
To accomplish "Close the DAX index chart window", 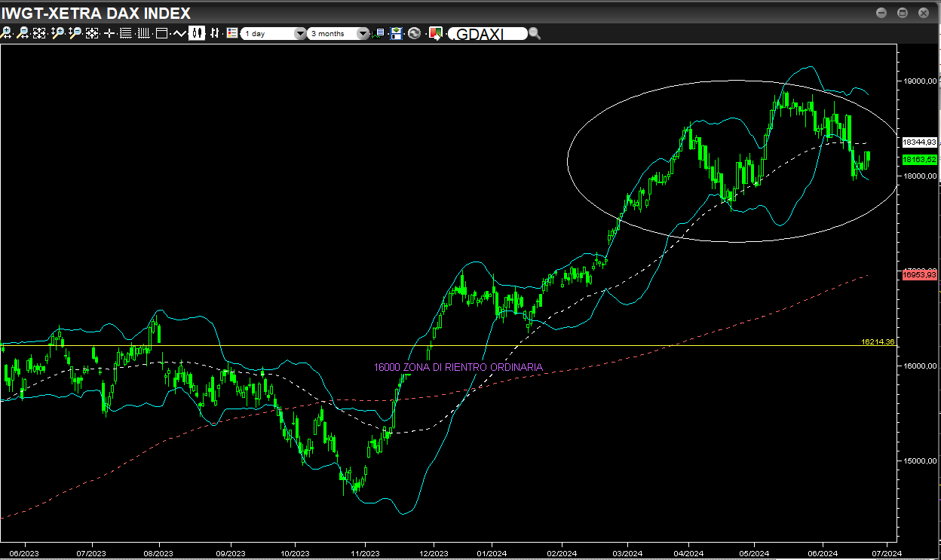I will pos(924,13).
